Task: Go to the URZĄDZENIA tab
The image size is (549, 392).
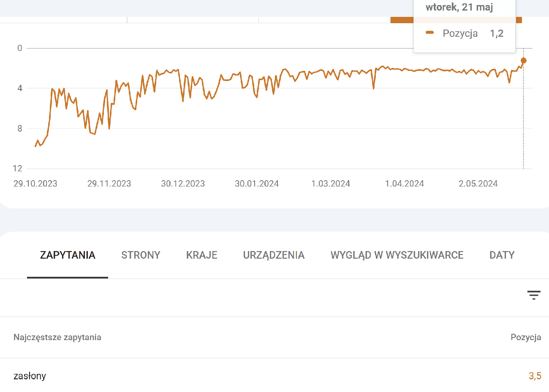Action: click(x=274, y=255)
